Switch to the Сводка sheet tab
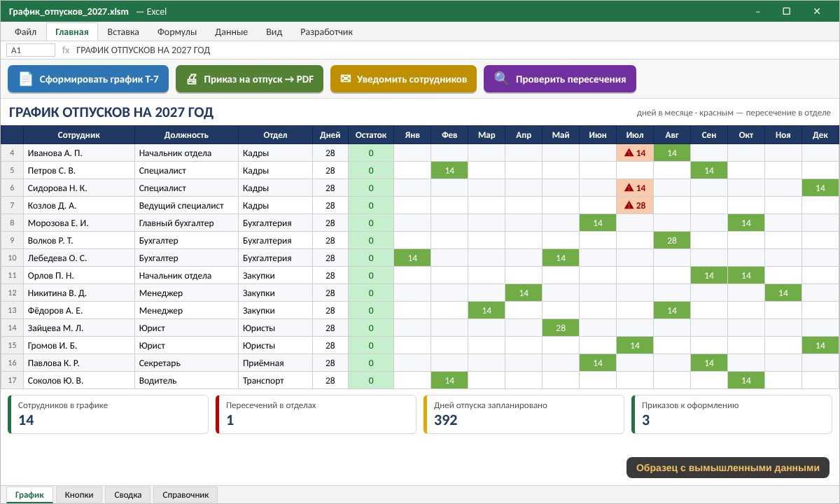The width and height of the screenshot is (840, 504). click(128, 495)
